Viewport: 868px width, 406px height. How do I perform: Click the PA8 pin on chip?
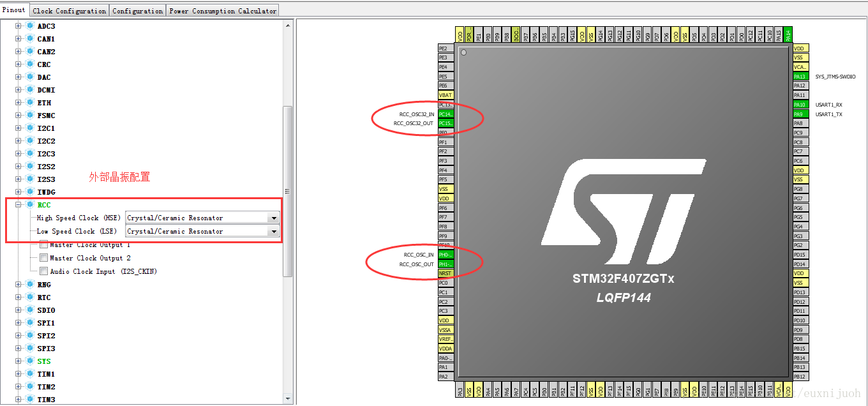800,123
